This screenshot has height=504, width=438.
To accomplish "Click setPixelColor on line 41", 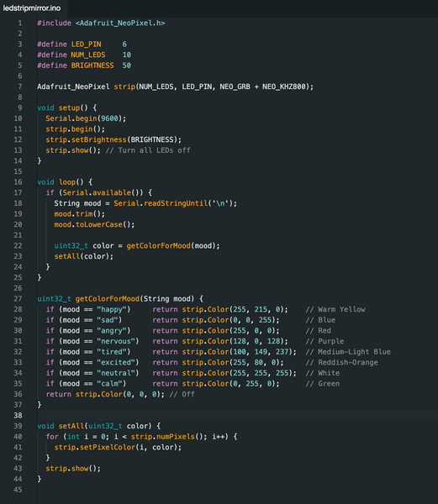I will pyautogui.click(x=109, y=448).
